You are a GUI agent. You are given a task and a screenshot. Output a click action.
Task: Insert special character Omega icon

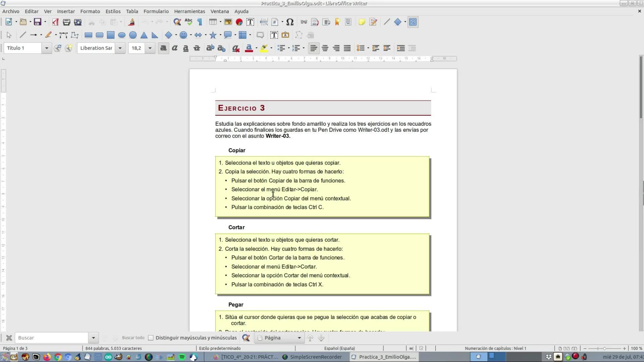pyautogui.click(x=290, y=22)
